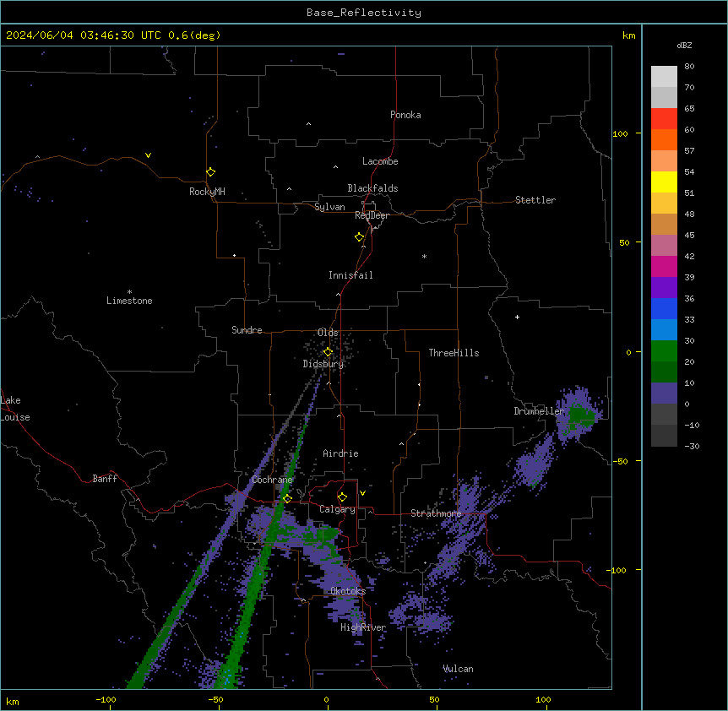Click the Stettler city label
Screen dimensions: 728x711
click(x=535, y=200)
